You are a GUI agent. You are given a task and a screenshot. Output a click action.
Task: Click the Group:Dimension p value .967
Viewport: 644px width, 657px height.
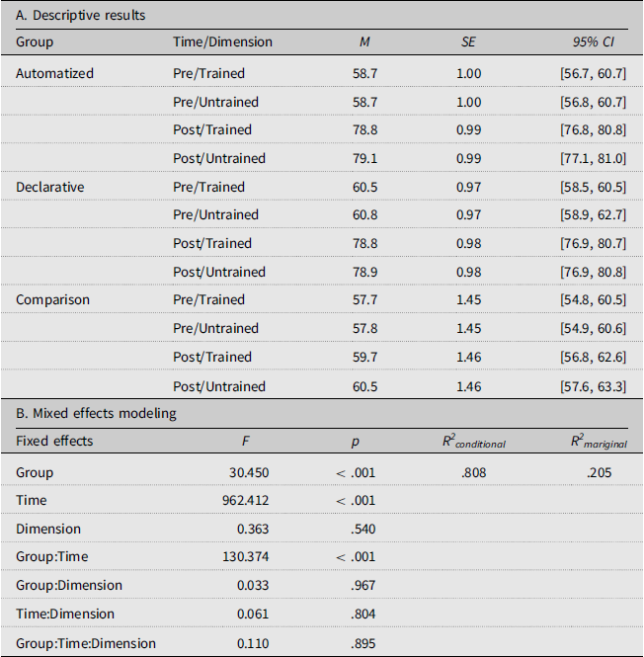(x=363, y=585)
